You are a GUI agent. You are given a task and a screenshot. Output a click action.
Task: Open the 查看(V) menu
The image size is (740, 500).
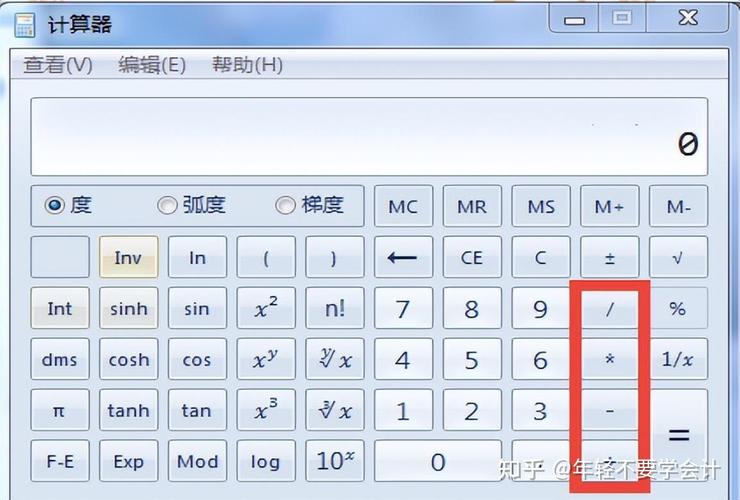click(58, 65)
